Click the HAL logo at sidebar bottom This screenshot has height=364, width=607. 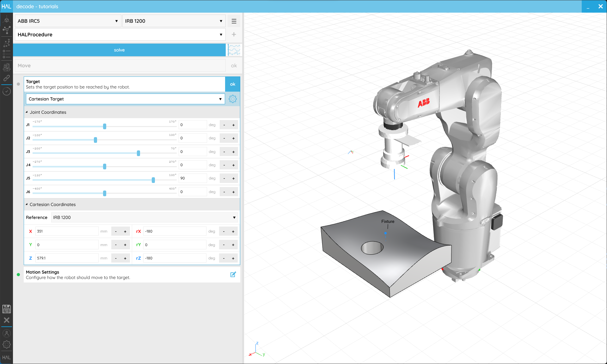[6, 357]
